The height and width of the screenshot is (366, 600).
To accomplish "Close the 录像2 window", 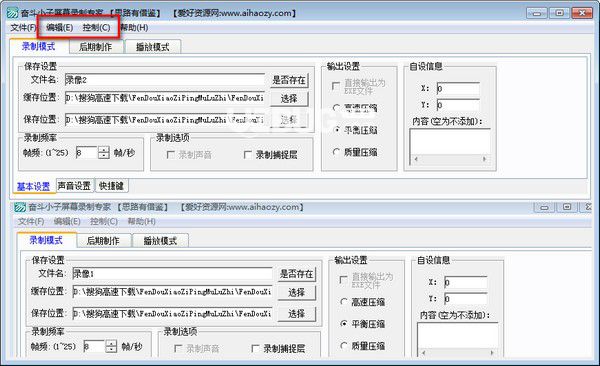I will [x=582, y=13].
